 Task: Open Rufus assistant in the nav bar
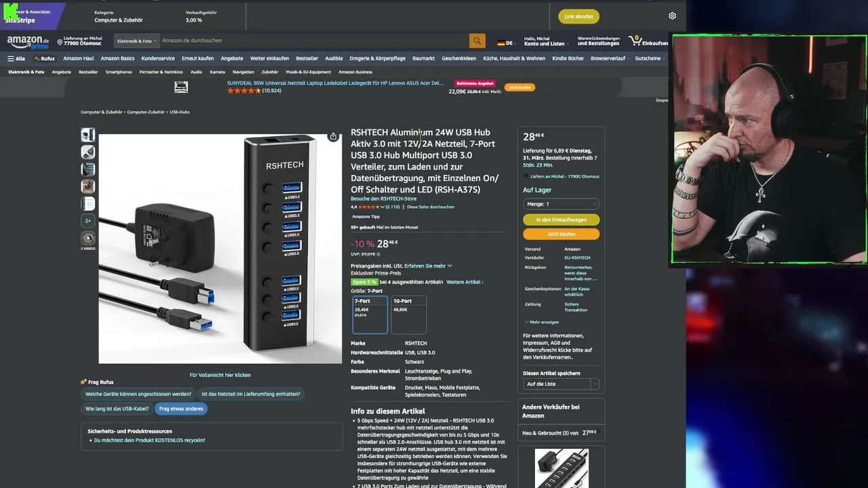click(44, 58)
